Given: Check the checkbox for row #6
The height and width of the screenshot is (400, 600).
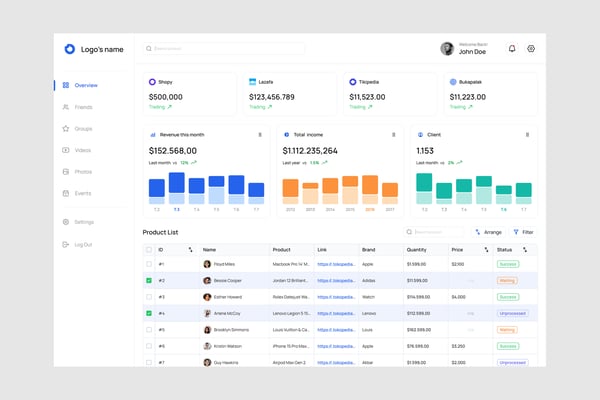Looking at the screenshot, I should pyautogui.click(x=149, y=346).
